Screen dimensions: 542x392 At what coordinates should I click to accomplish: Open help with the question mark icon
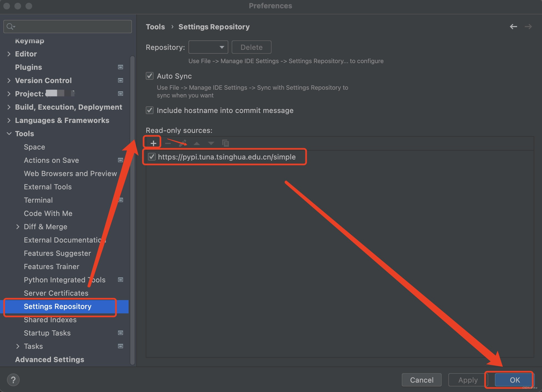(x=13, y=380)
